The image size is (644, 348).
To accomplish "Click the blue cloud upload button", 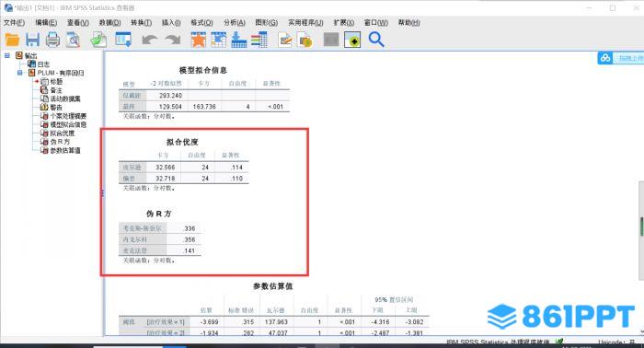I will coord(620,58).
